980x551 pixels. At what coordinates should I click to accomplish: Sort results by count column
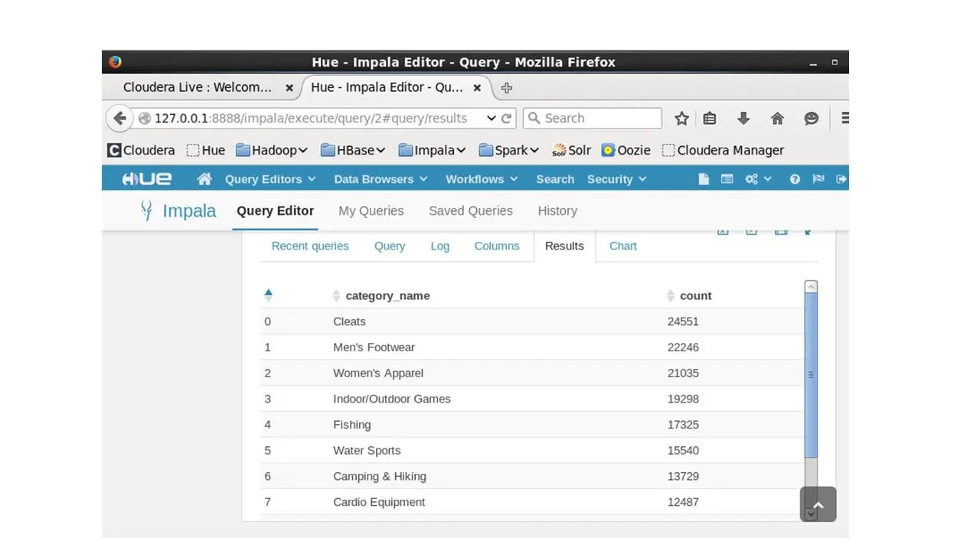pyautogui.click(x=689, y=295)
